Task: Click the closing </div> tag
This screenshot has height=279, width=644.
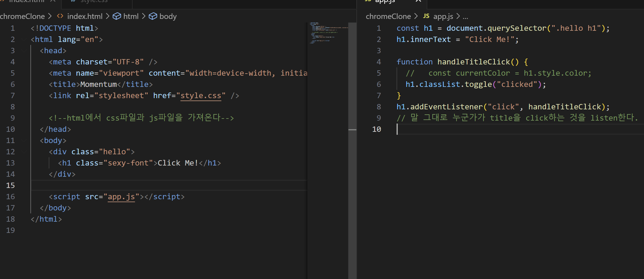Action: (x=62, y=174)
